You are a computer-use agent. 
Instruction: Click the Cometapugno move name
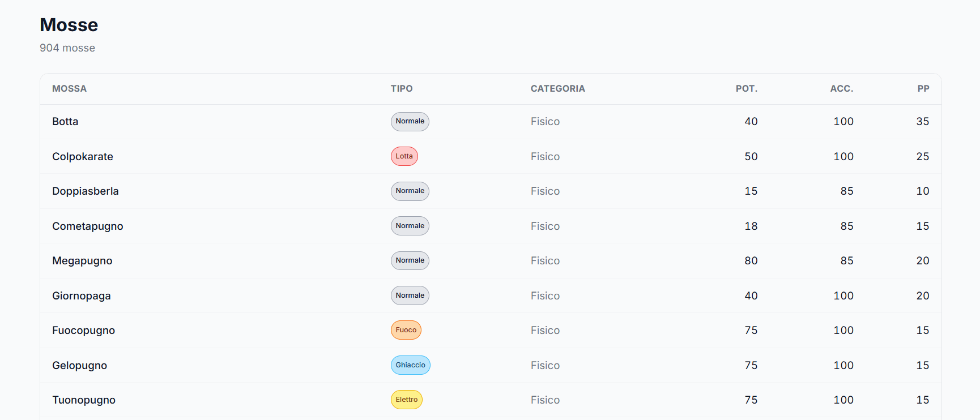click(88, 226)
